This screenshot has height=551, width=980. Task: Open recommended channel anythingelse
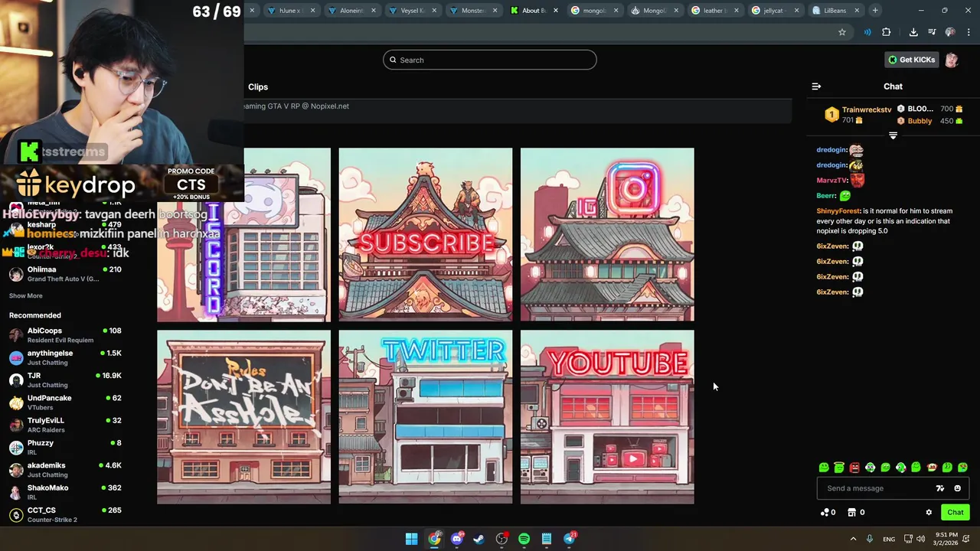point(65,357)
